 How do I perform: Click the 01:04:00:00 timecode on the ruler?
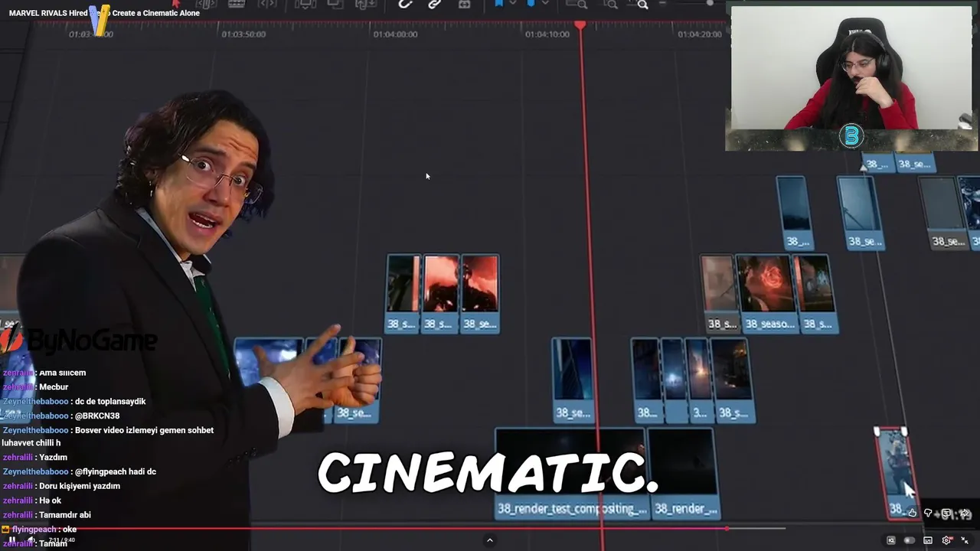(396, 34)
